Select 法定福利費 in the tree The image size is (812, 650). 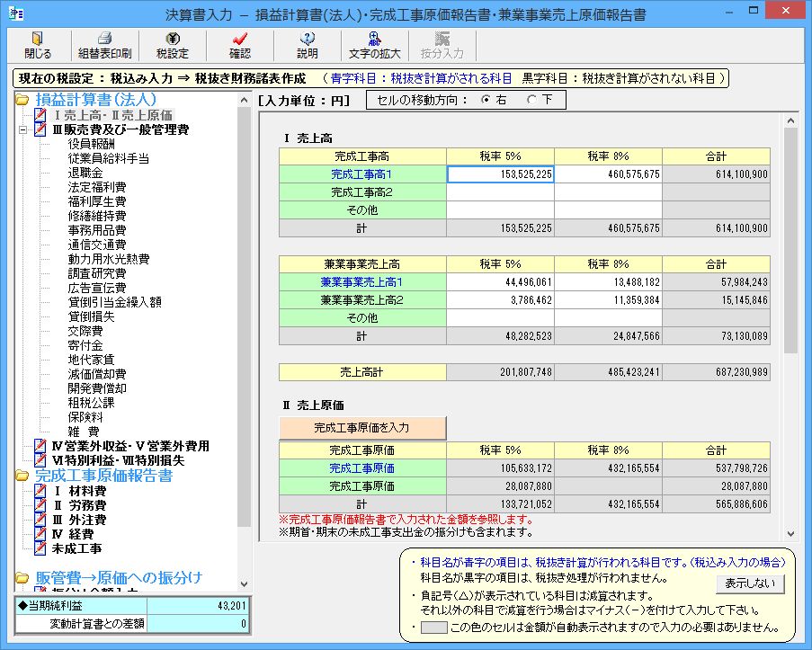click(x=97, y=187)
